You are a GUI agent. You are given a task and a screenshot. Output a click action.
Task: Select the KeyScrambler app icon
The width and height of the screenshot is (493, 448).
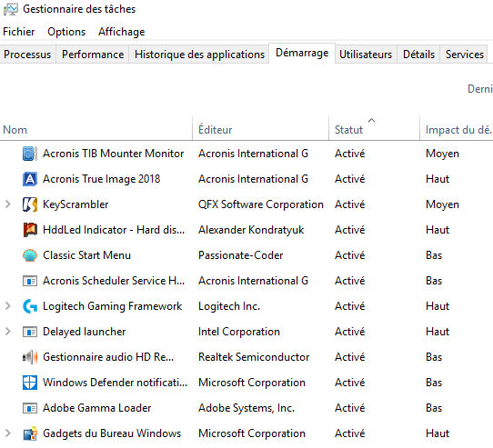tap(30, 204)
